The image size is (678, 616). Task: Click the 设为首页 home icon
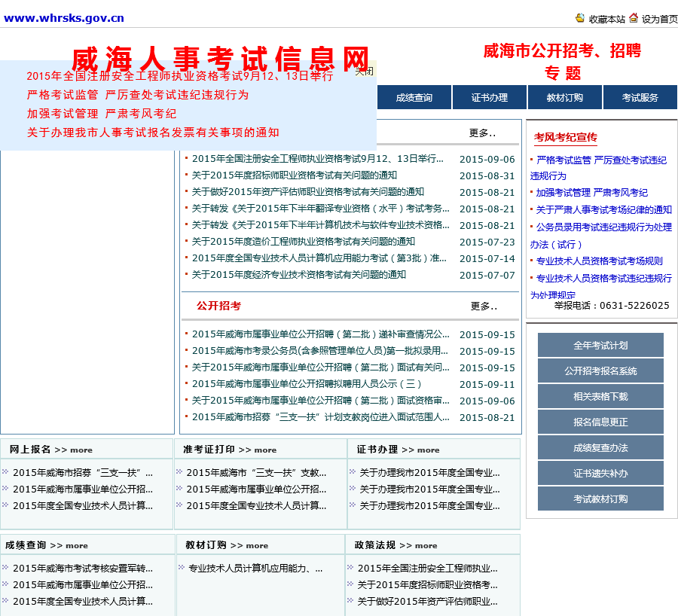click(x=633, y=18)
